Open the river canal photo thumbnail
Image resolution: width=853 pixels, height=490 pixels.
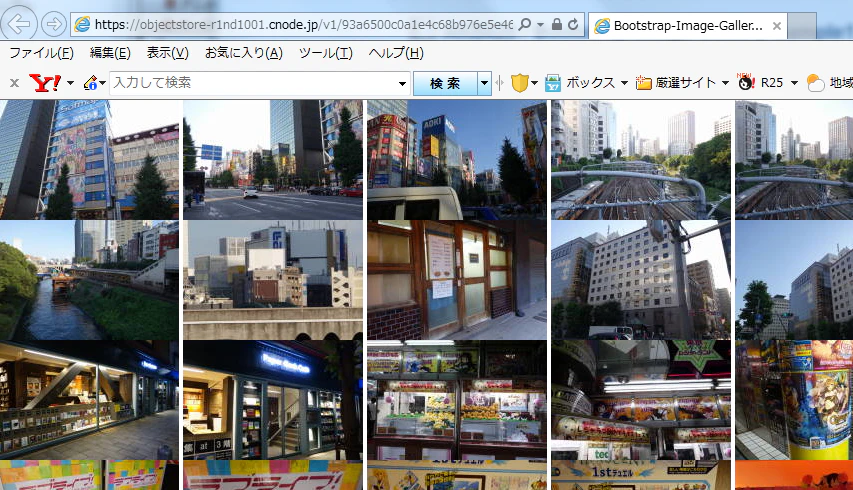pos(89,280)
